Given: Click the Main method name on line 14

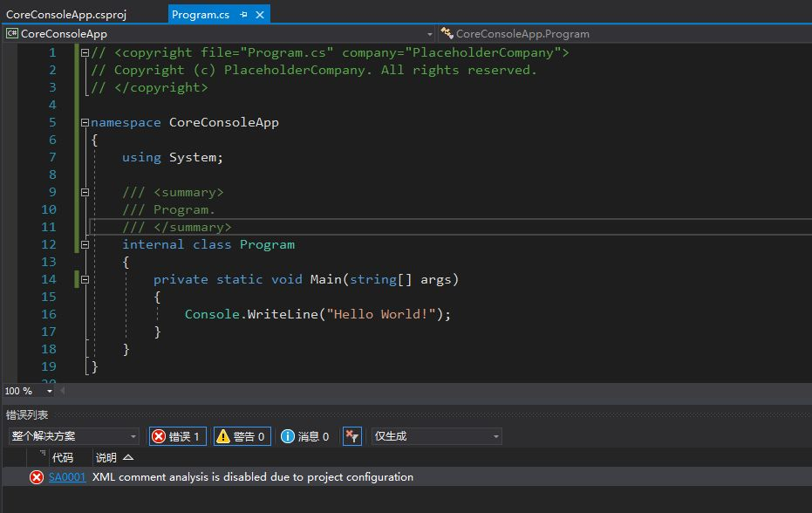Looking at the screenshot, I should pyautogui.click(x=325, y=280).
